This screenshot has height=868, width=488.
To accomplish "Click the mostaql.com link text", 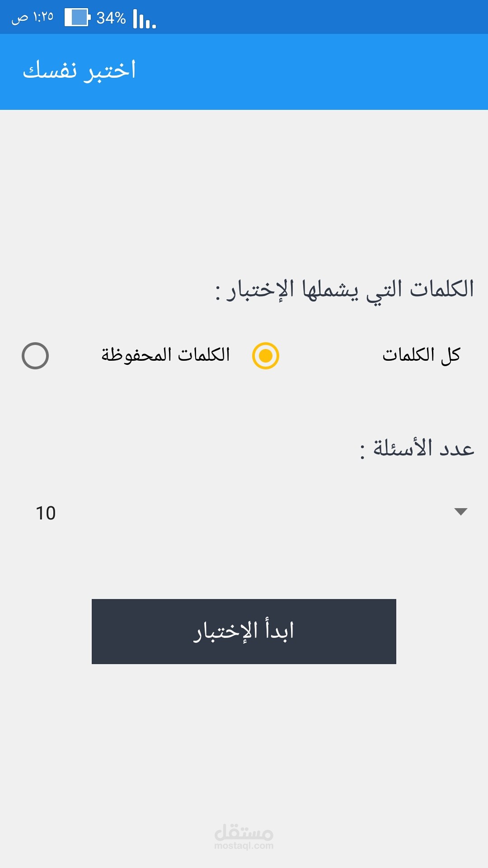I will pos(244,846).
